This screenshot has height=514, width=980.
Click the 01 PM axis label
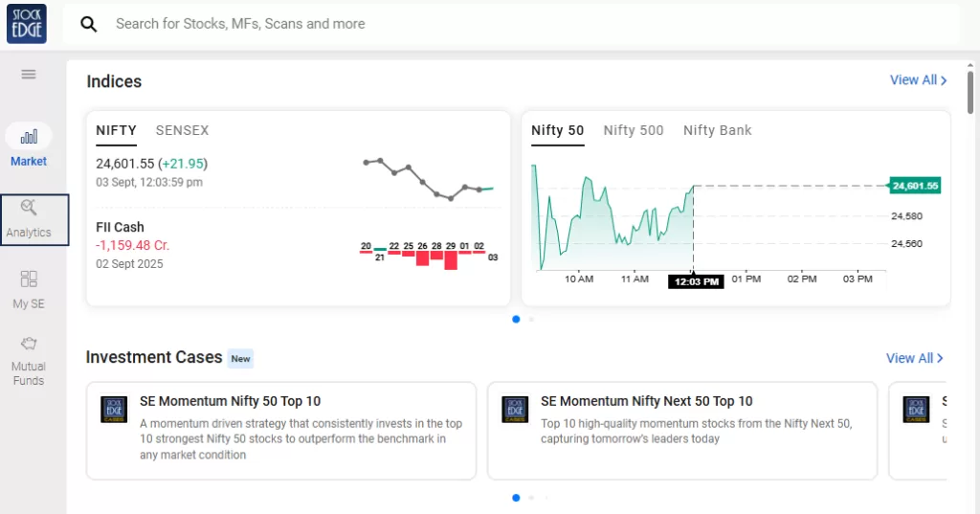pyautogui.click(x=746, y=279)
